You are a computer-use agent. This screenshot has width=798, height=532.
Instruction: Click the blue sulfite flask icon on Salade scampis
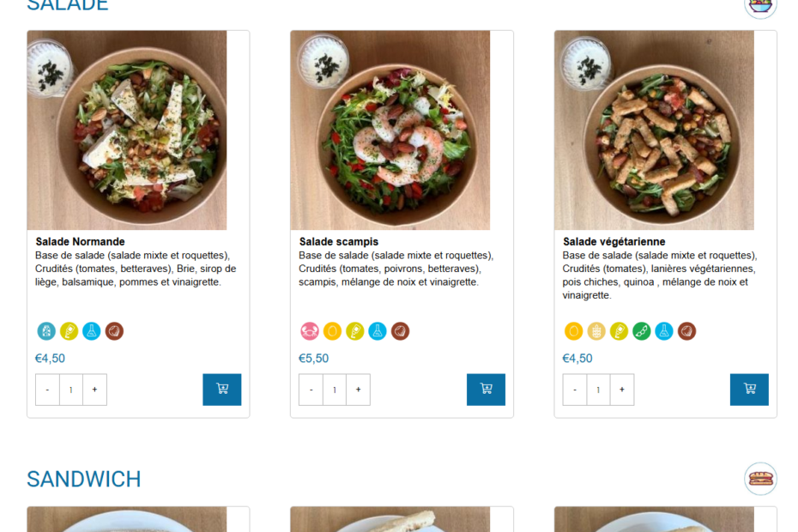378,331
